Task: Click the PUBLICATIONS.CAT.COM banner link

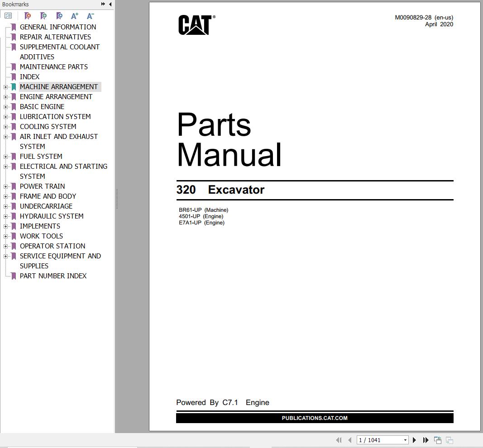Action: tap(315, 418)
